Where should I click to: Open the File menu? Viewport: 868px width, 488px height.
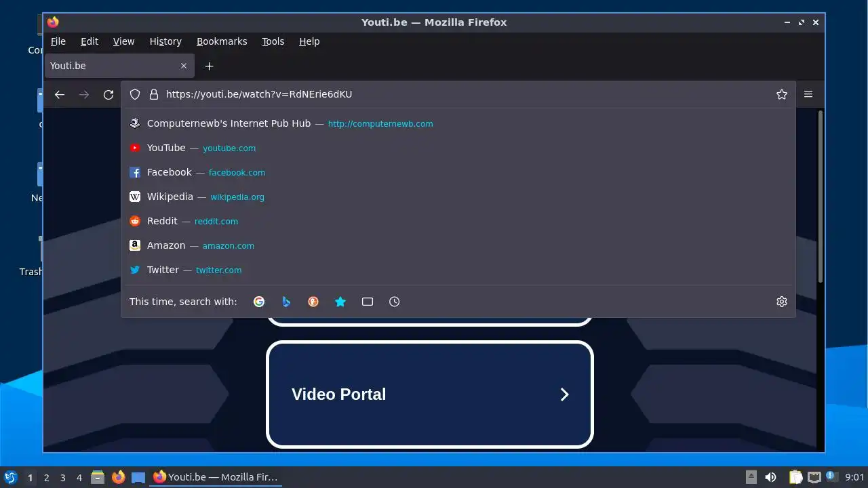(x=58, y=41)
